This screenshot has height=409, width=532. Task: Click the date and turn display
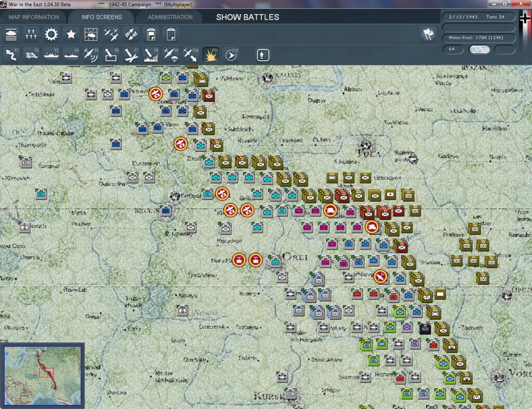(478, 17)
